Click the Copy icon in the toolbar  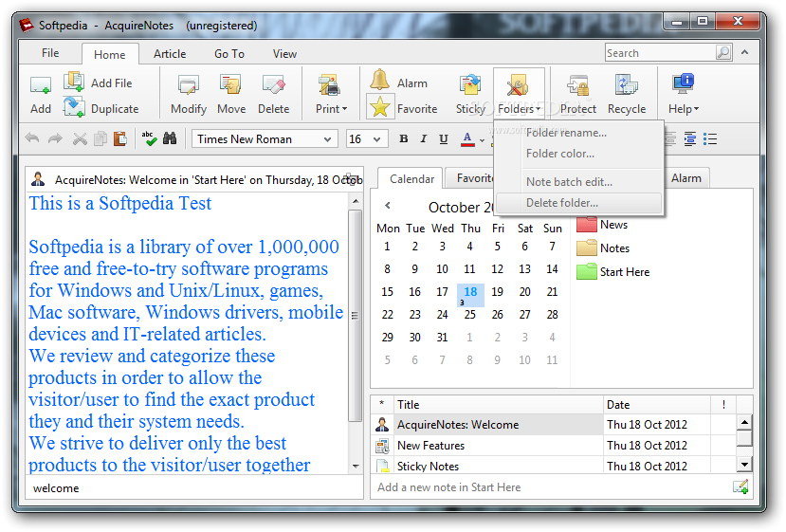point(101,138)
